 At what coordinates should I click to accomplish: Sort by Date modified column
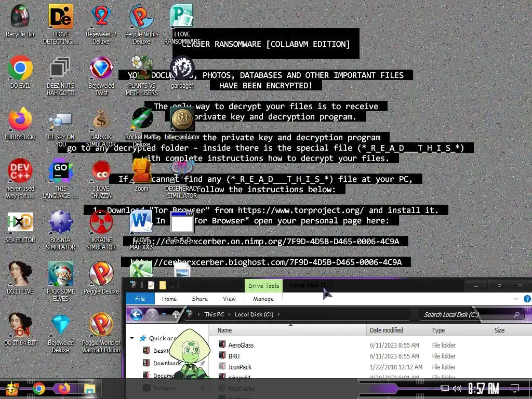point(397,330)
